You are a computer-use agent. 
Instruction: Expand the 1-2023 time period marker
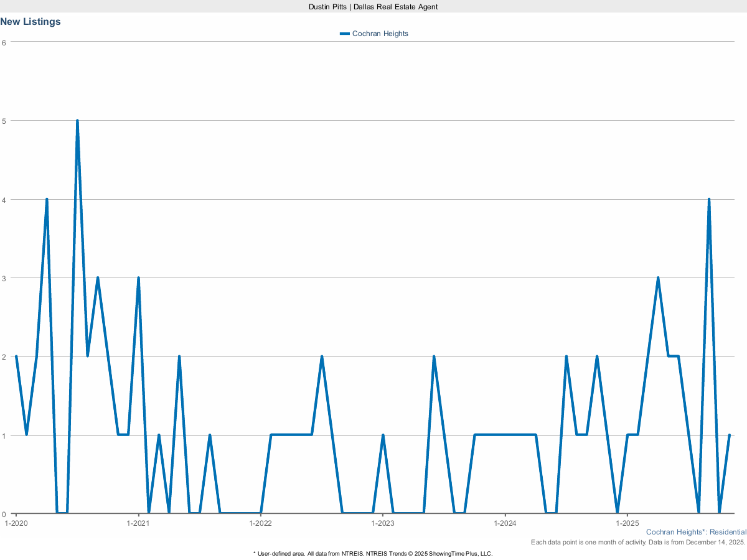[x=384, y=523]
